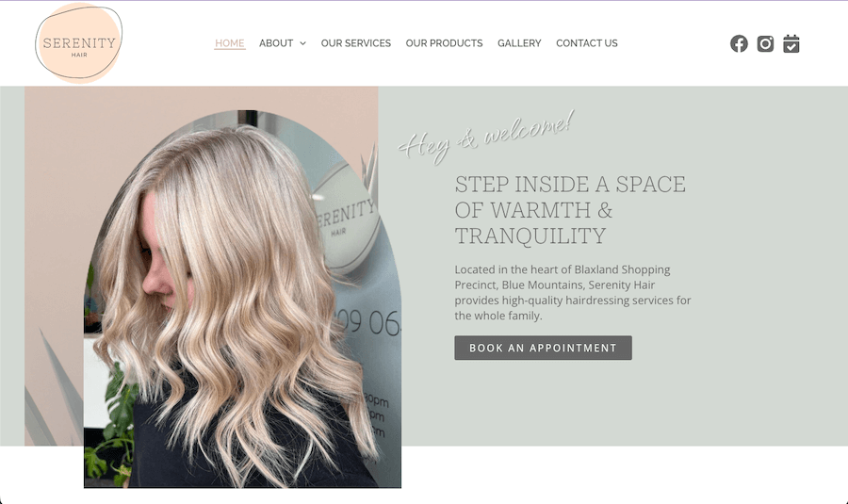Click the Blaxland Shopping Precinct paragraph
The height and width of the screenshot is (504, 848).
pyautogui.click(x=573, y=293)
